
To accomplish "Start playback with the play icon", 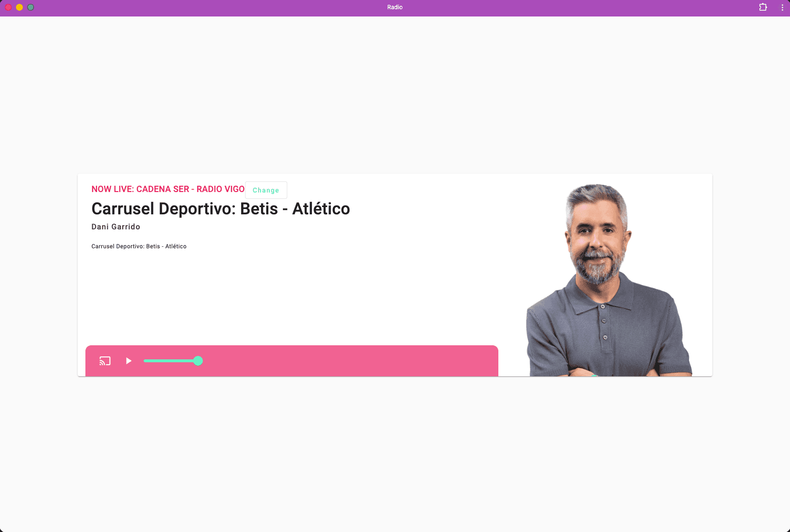I will (129, 361).
